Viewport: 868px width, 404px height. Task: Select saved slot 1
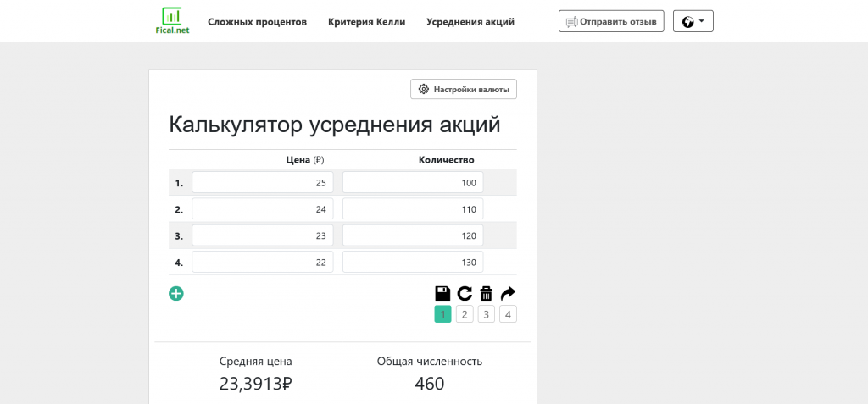click(x=442, y=314)
